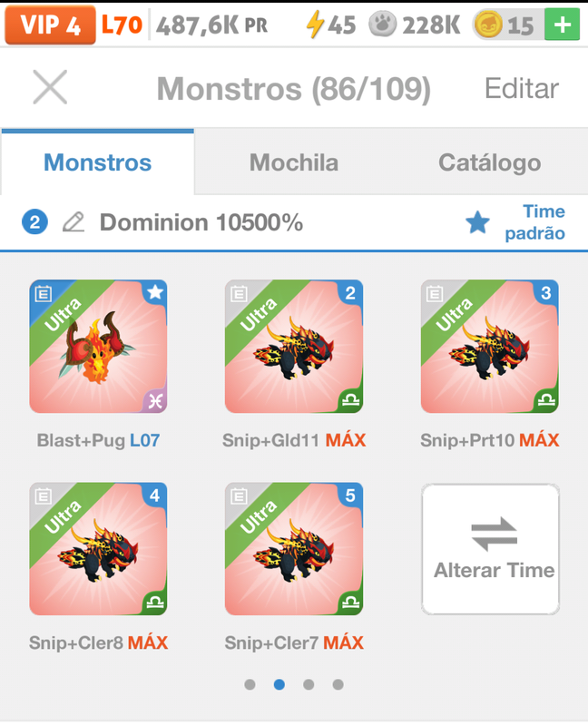
Task: Select the Snip+Cler8 monster card
Action: click(x=98, y=549)
